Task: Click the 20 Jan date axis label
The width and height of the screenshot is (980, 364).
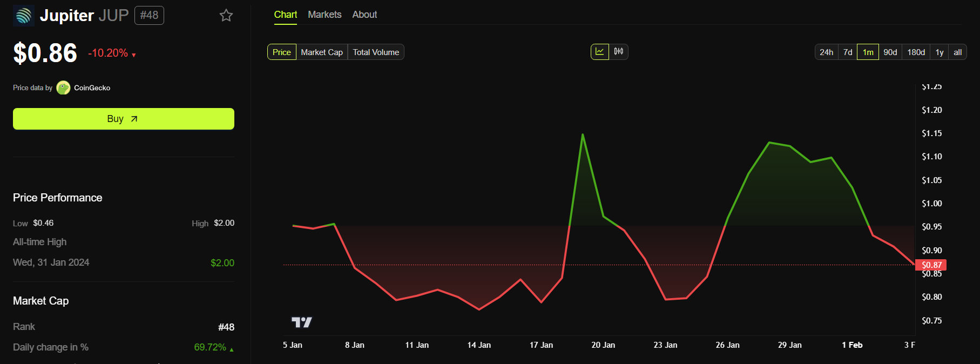Action: (x=603, y=345)
